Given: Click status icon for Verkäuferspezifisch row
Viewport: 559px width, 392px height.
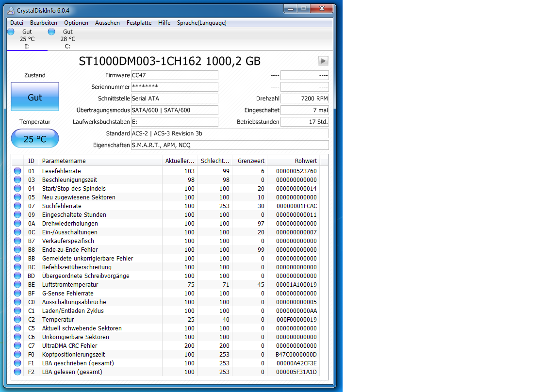Looking at the screenshot, I should [x=17, y=241].
